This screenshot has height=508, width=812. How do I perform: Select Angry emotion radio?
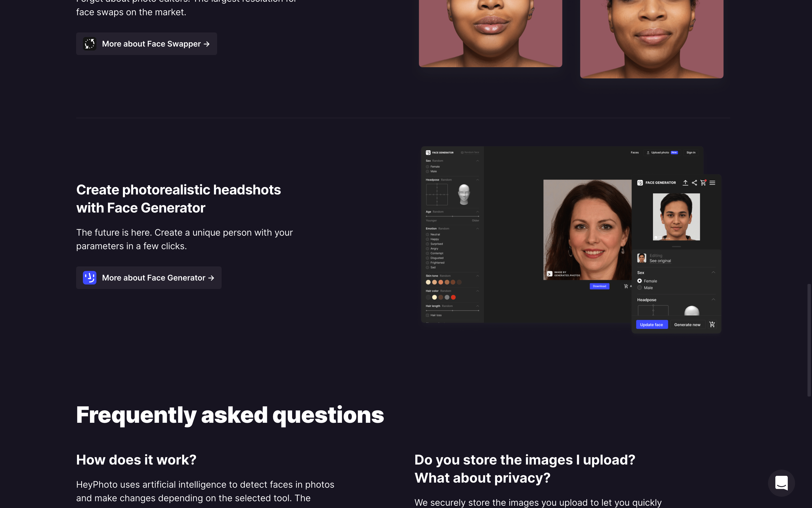[427, 249]
